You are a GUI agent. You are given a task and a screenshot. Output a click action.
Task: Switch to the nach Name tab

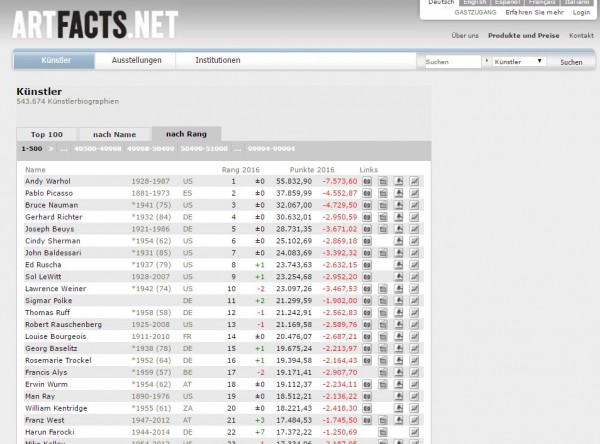point(114,134)
